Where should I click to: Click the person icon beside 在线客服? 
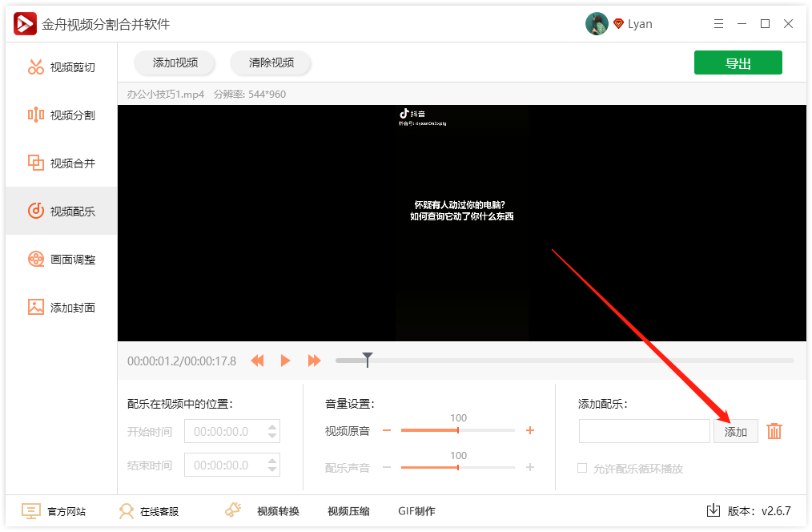coord(127,511)
